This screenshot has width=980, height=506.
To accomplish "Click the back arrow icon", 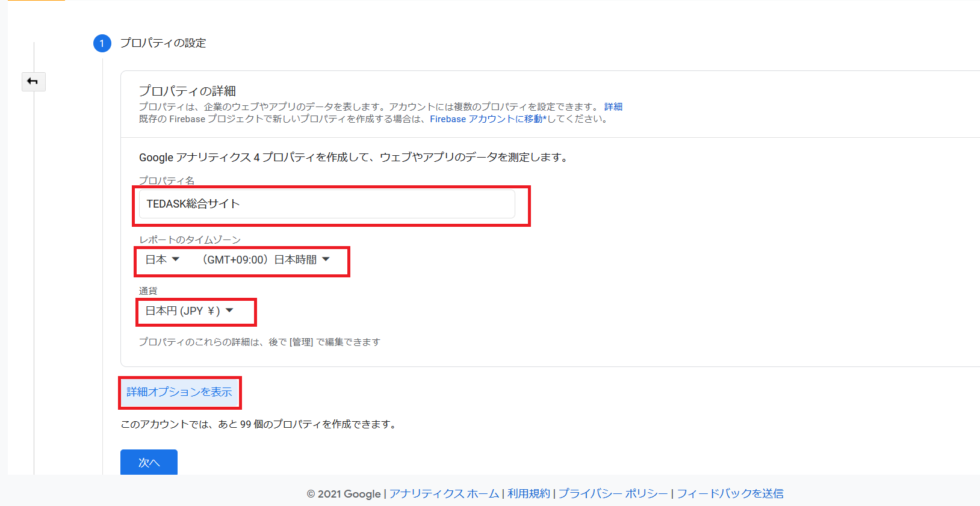I will click(x=33, y=81).
